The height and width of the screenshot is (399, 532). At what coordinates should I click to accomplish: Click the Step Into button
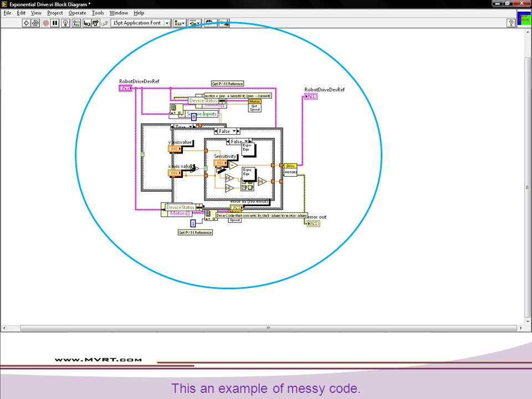87,23
